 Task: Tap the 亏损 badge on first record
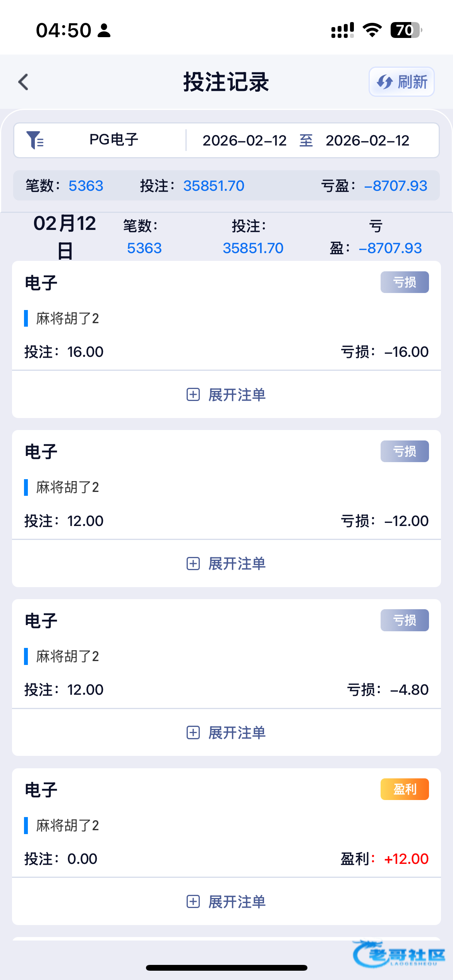coord(405,282)
